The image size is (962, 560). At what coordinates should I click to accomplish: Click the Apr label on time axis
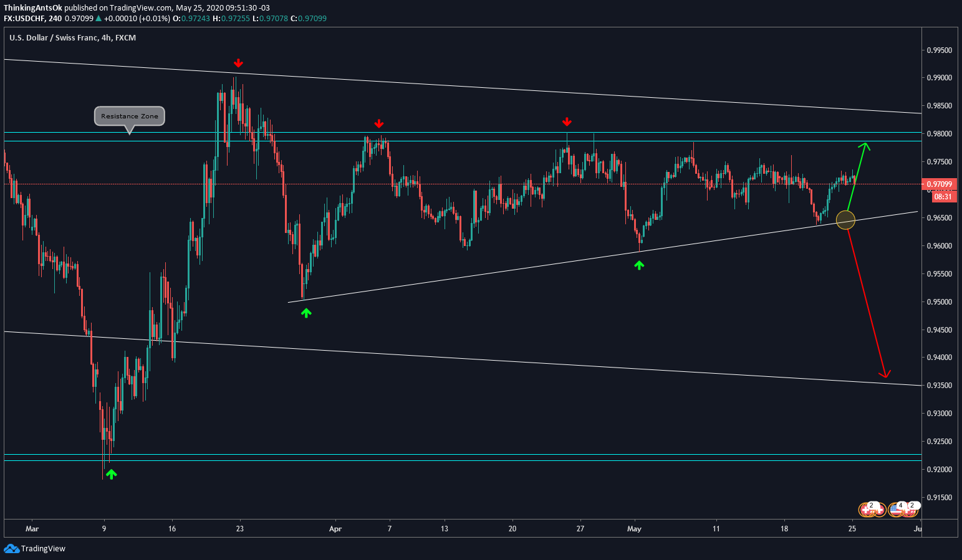[335, 529]
